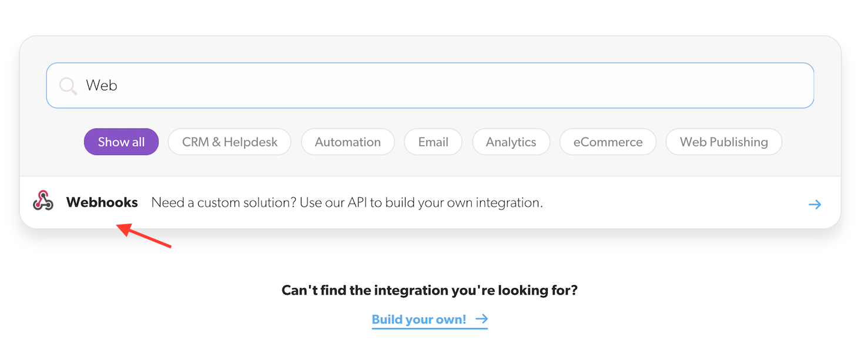
Task: Click the red annotation arrow
Action: (x=144, y=235)
